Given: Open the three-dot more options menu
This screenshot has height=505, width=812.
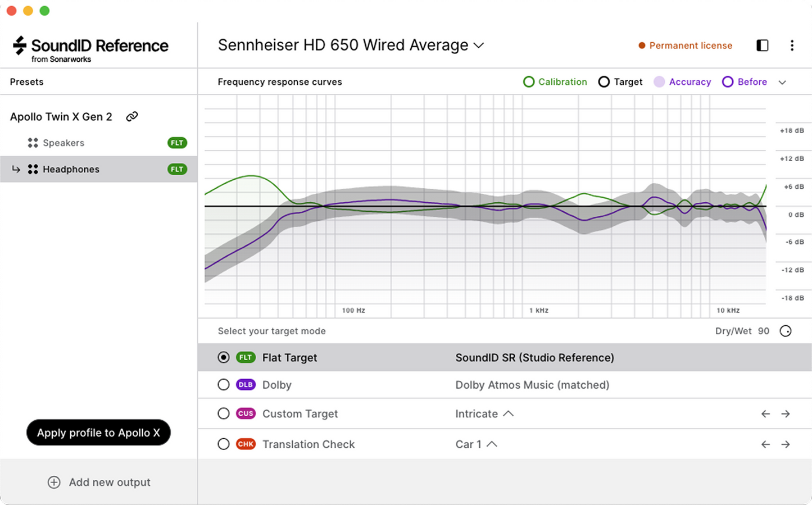Looking at the screenshot, I should [x=792, y=46].
